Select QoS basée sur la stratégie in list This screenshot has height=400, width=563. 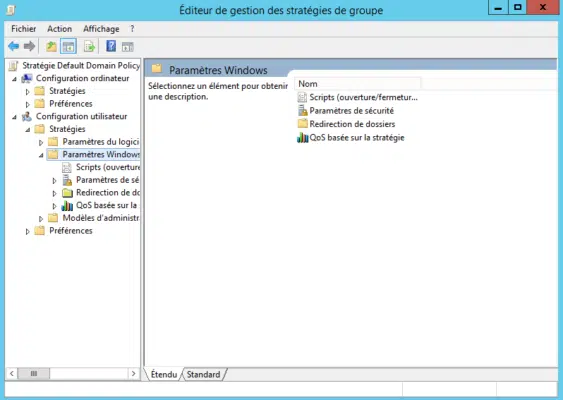point(357,138)
